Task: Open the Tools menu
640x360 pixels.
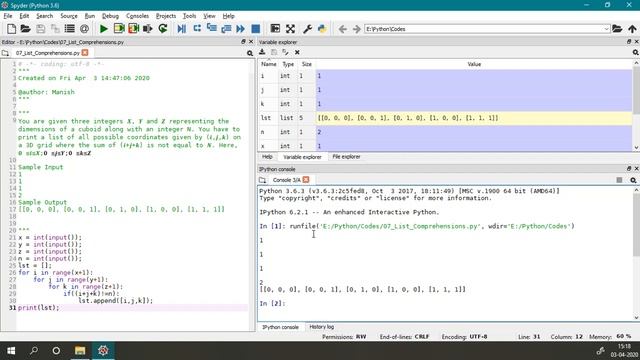Action: 189,16
